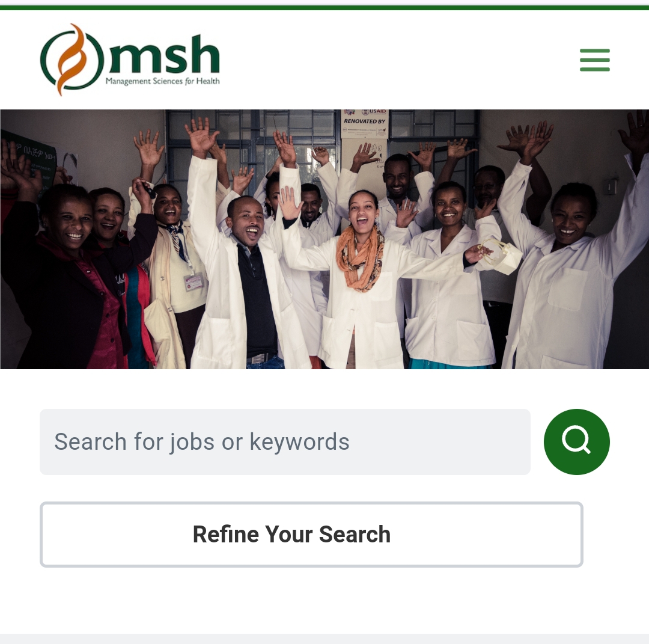Click inside 'Search for jobs or keywords' field
Screen dimensions: 649x644
pos(285,441)
